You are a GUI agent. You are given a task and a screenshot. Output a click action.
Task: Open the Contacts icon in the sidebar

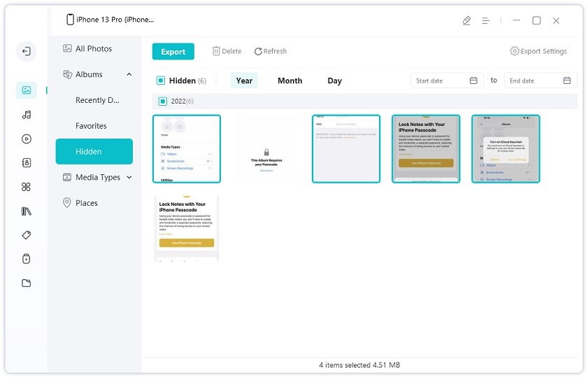click(x=27, y=162)
